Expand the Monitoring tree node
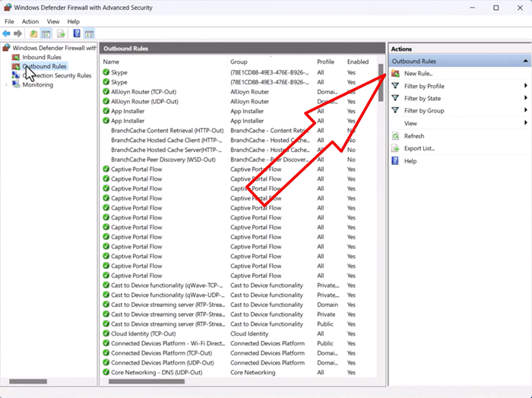Screen dimensions: 532x398 [x=7, y=84]
